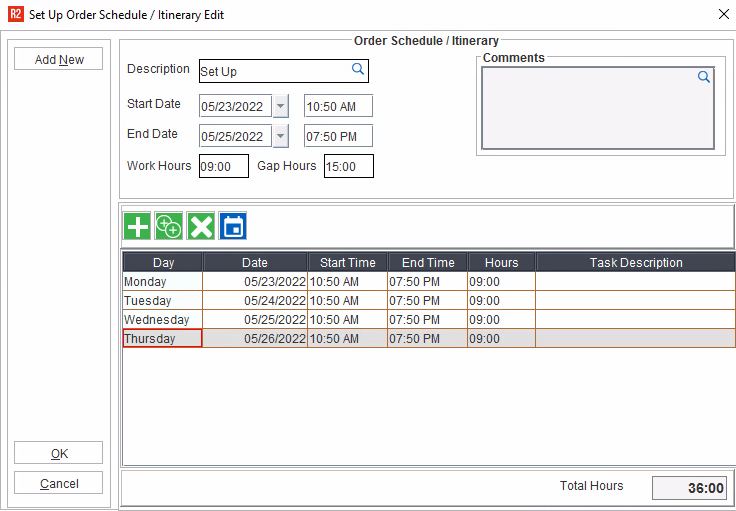Click the green X delete row icon
Image resolution: width=736 pixels, height=511 pixels.
[201, 226]
